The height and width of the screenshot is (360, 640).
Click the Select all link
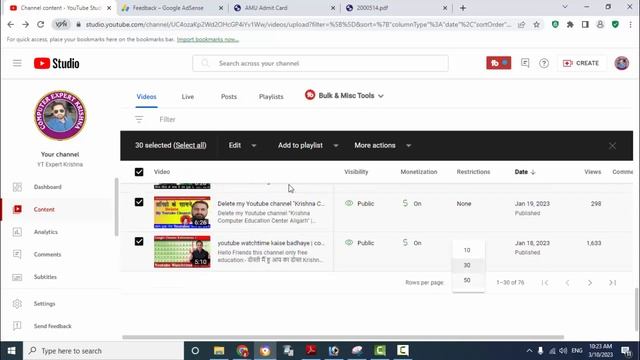(x=190, y=145)
